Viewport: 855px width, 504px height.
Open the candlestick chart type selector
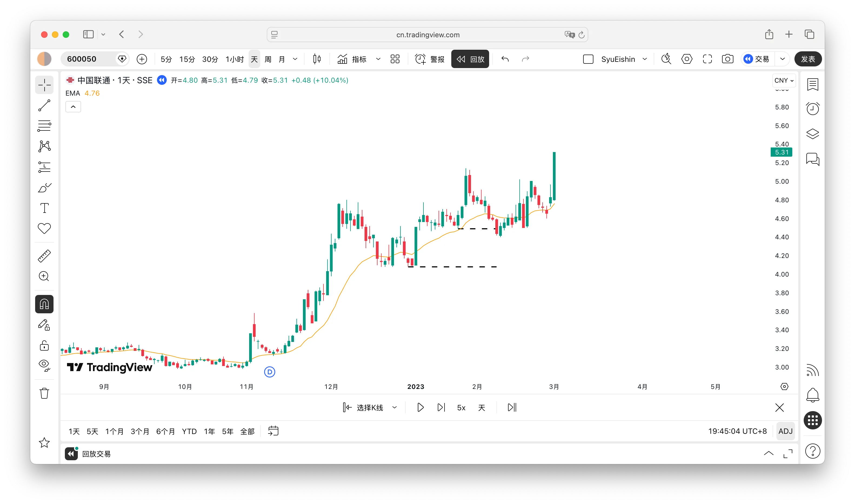click(317, 59)
